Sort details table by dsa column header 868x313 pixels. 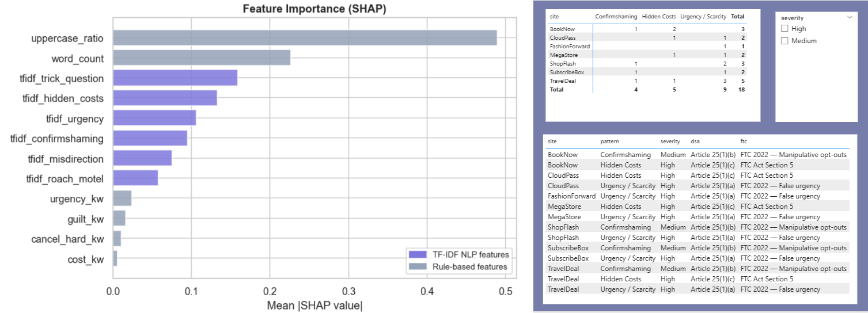(695, 142)
